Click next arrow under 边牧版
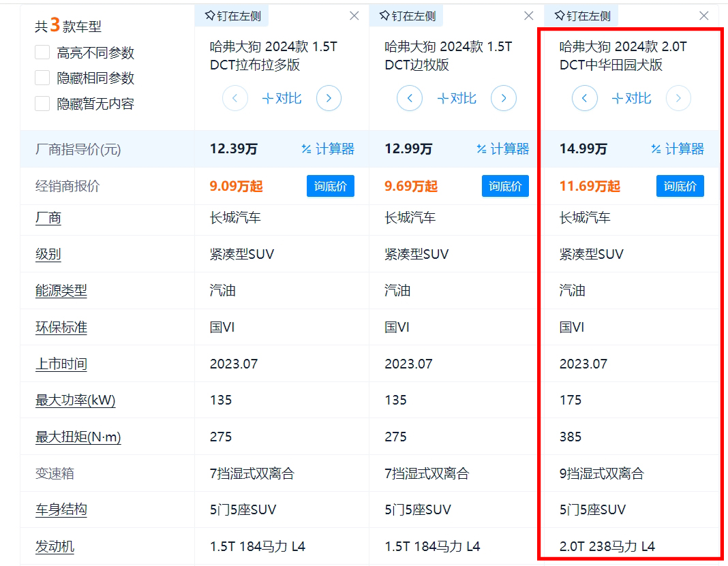The height and width of the screenshot is (566, 728). click(x=504, y=98)
